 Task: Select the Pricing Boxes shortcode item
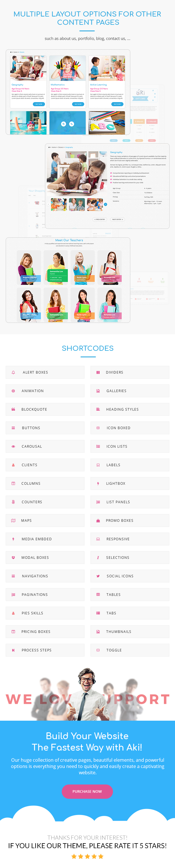coord(45,631)
